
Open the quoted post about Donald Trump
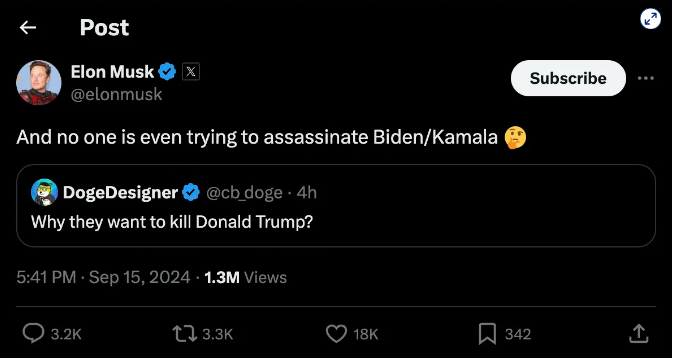[x=336, y=206]
